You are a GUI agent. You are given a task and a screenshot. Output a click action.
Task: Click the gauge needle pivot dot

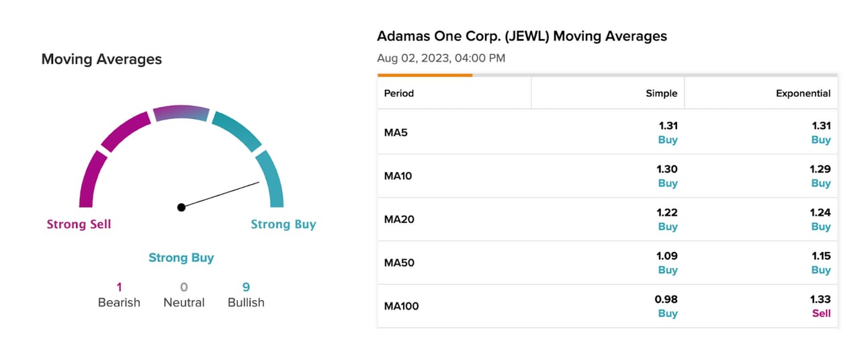181,207
